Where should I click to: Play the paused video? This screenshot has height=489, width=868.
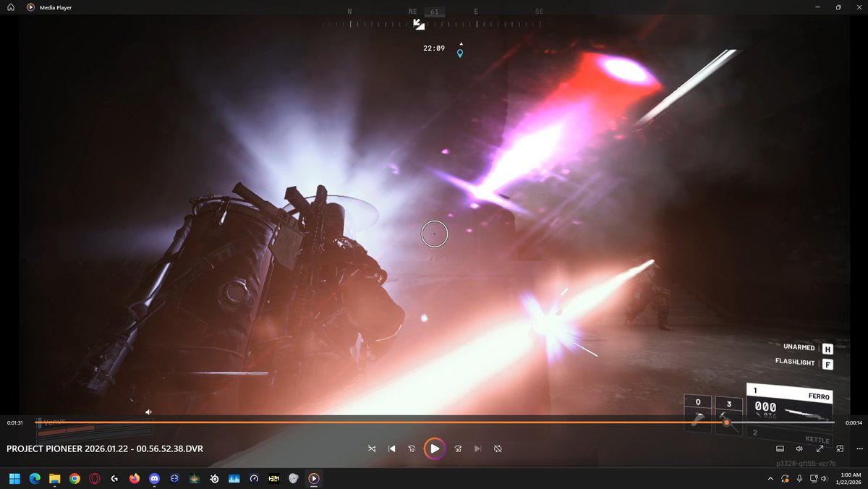(434, 448)
